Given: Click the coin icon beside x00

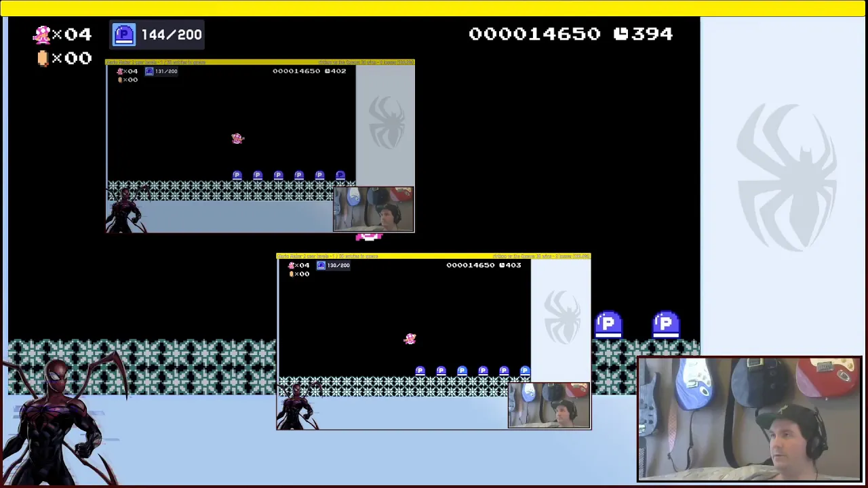Looking at the screenshot, I should click(x=43, y=58).
